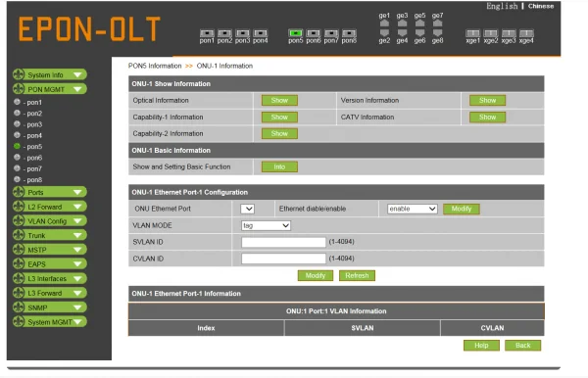Click the emblem icon beside PON MGMT
Viewport: 588px width, 378px height.
(x=19, y=89)
